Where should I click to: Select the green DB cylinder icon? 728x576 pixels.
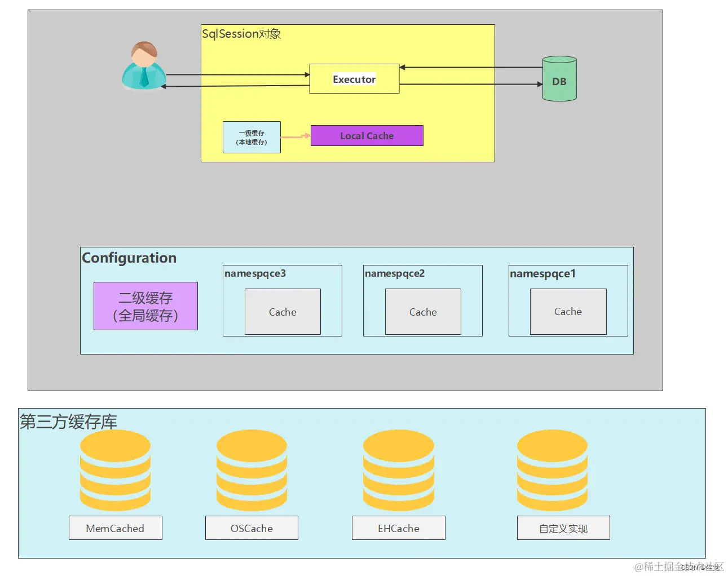(559, 79)
